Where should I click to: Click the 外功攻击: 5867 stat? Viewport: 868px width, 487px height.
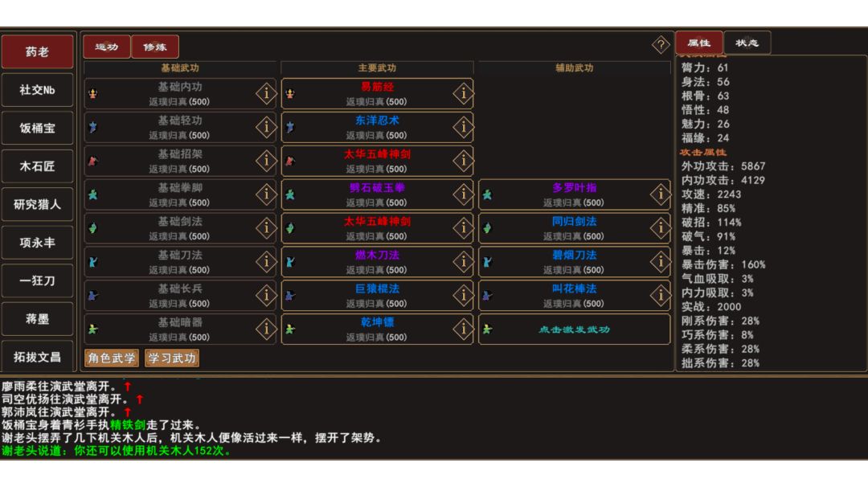tap(723, 166)
